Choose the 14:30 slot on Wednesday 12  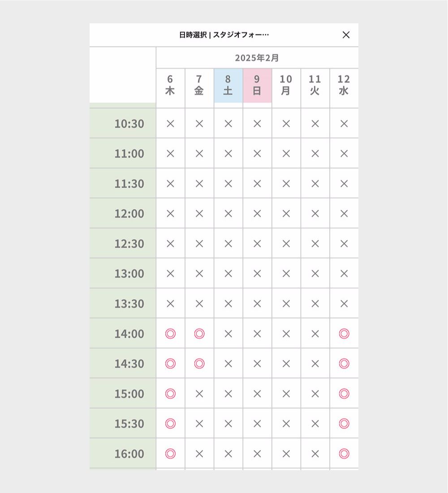click(x=344, y=364)
